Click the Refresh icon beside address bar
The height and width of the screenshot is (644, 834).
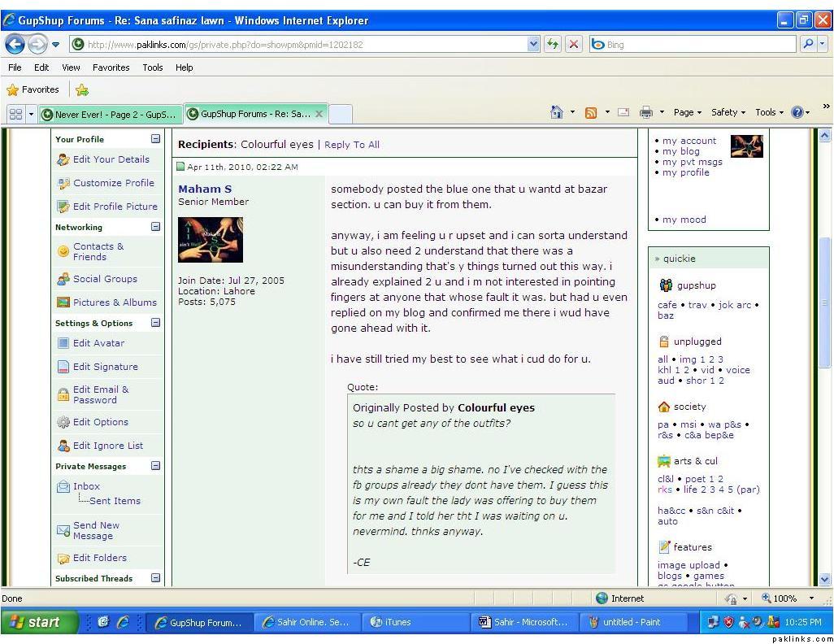point(553,45)
